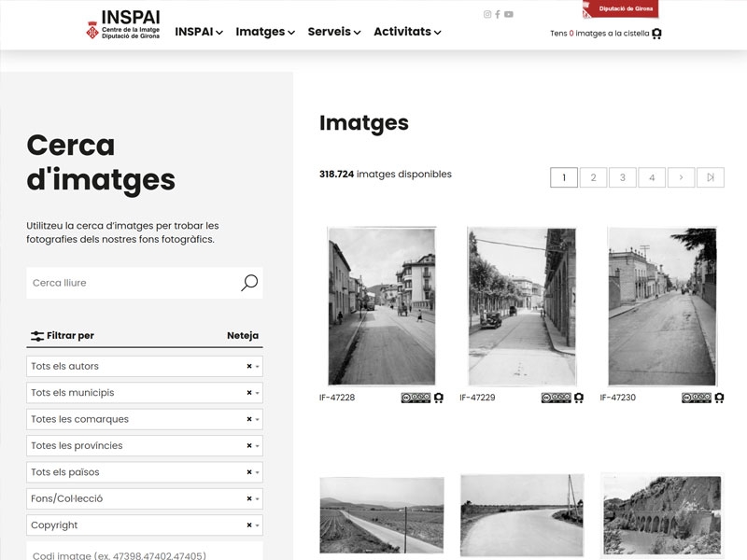Go to results page 3

pos(620,177)
